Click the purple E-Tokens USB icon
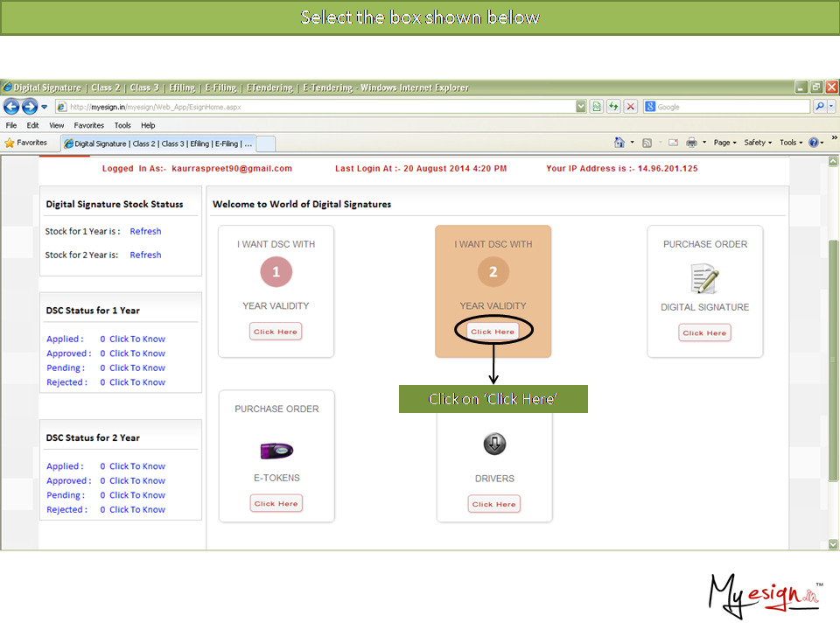Image resolution: width=840 pixels, height=630 pixels. (x=276, y=451)
